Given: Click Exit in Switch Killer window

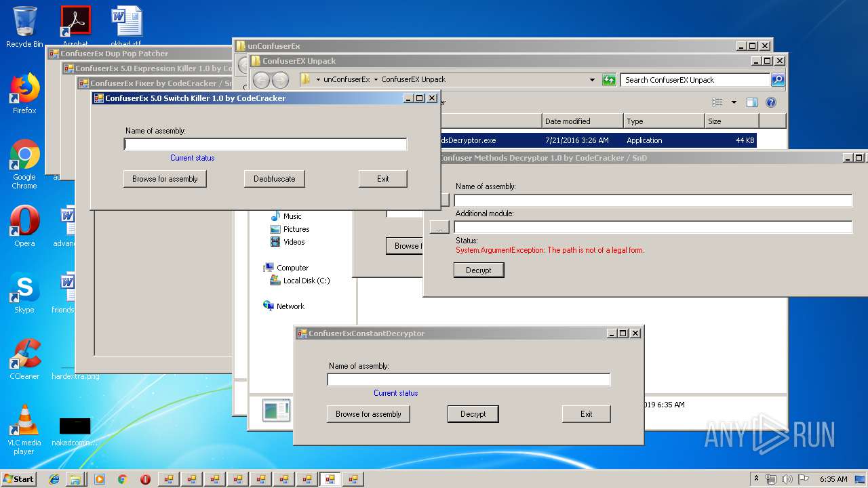Looking at the screenshot, I should (x=383, y=179).
